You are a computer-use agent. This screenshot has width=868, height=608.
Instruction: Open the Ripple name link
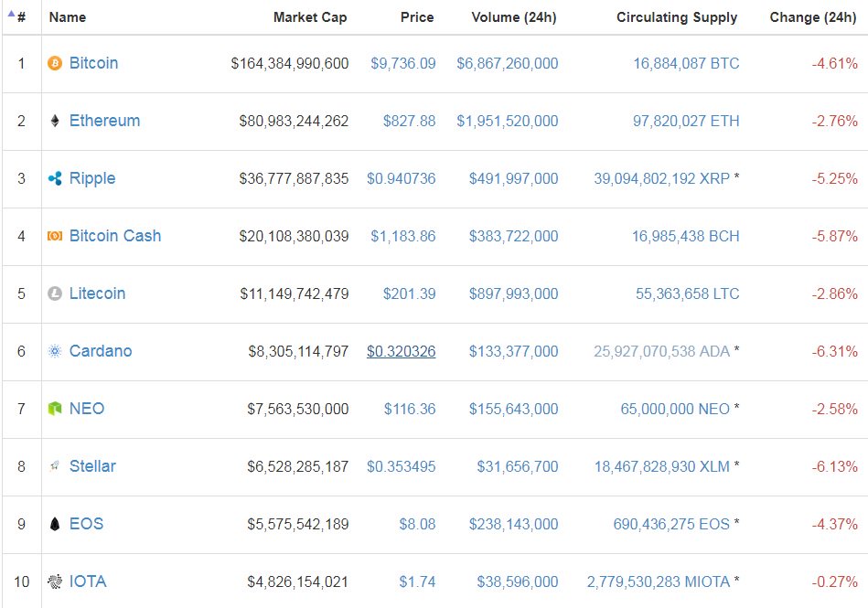92,178
